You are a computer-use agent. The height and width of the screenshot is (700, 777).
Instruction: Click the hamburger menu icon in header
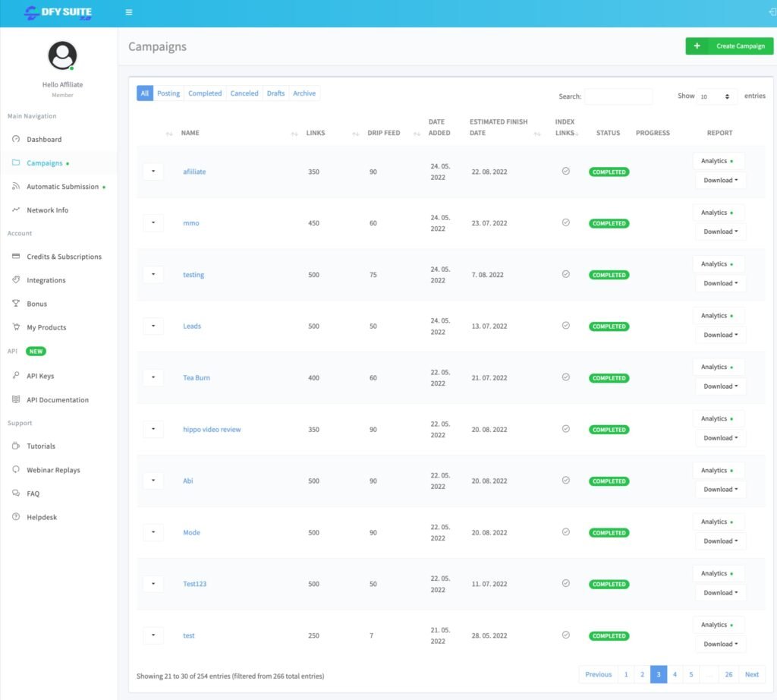[x=129, y=13]
